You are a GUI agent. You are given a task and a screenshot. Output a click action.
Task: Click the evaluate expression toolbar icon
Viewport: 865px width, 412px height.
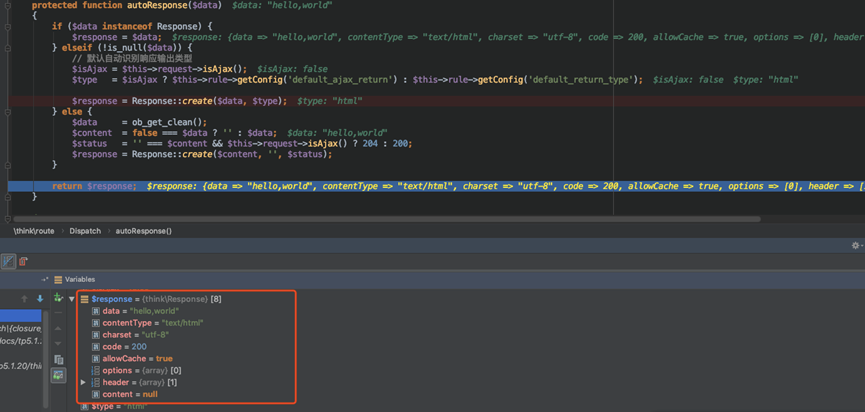pos(8,261)
